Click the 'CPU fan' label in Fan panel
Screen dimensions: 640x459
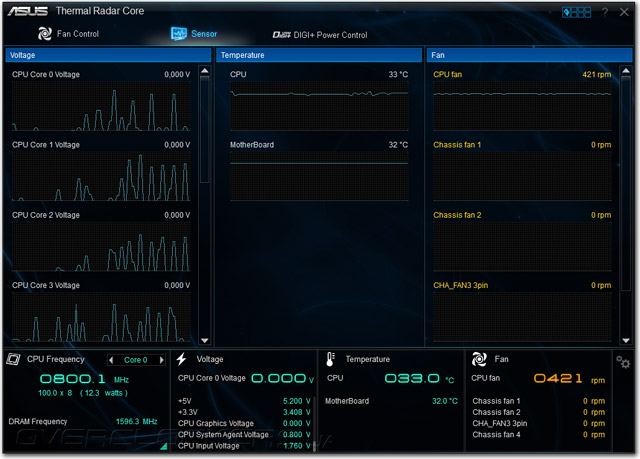coord(448,74)
